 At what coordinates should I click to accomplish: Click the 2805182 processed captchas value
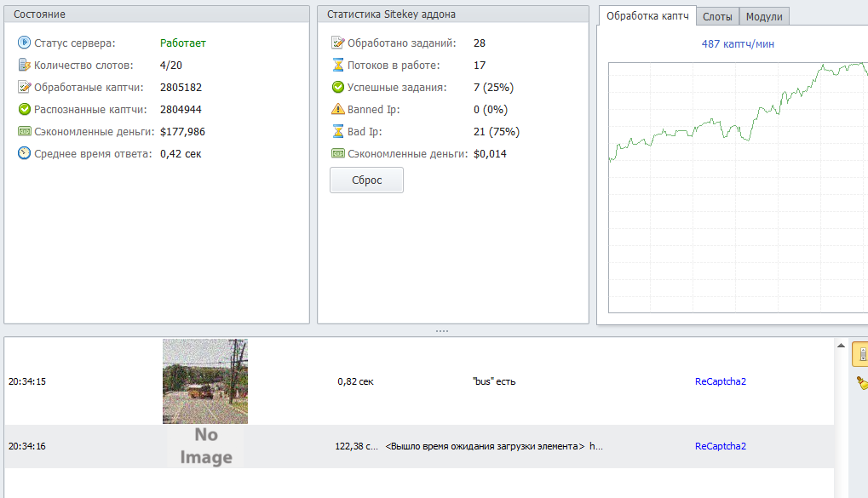181,87
